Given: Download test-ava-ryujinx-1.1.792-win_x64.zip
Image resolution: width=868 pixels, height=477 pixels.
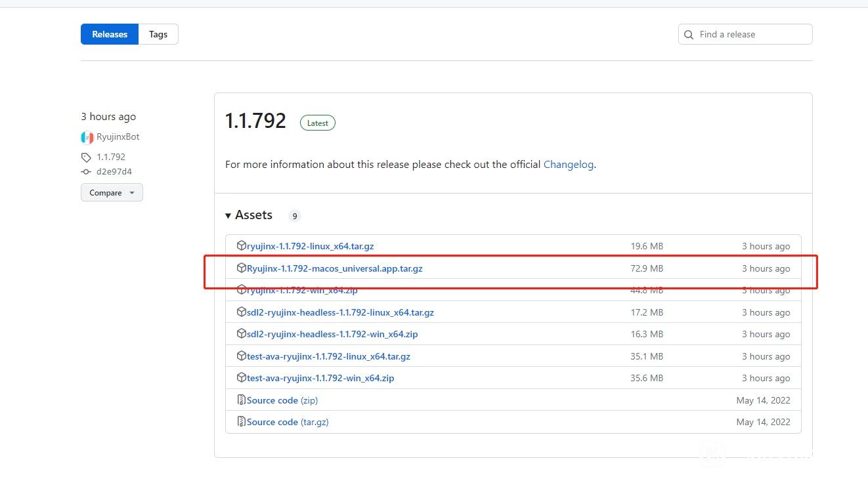Looking at the screenshot, I should click(x=320, y=378).
